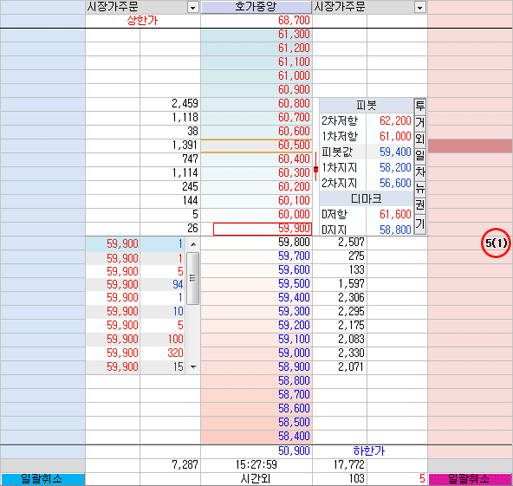513x486 pixels.
Task: Click price cell 61,000
Action: pos(256,76)
